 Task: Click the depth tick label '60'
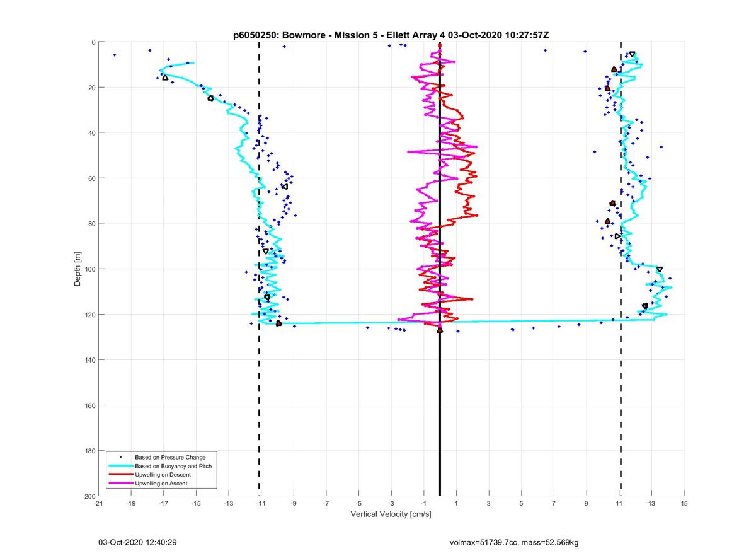[91, 178]
